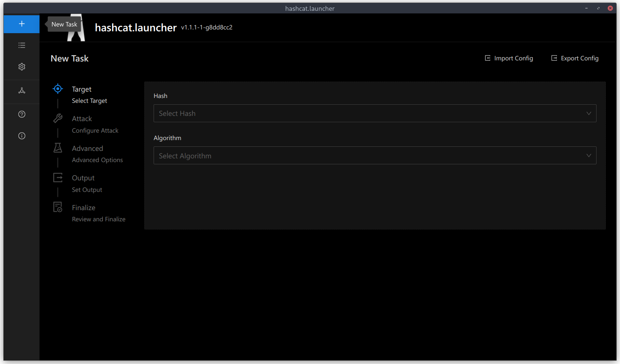This screenshot has width=620, height=364.
Task: Minimize the hashcat.launcher window
Action: point(586,8)
